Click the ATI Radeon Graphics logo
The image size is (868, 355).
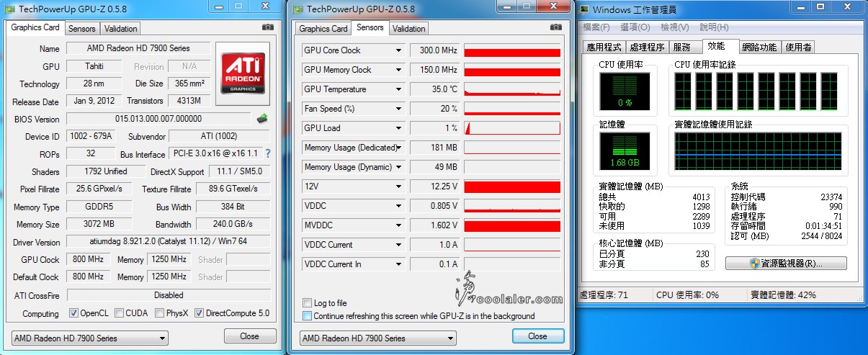pos(243,73)
